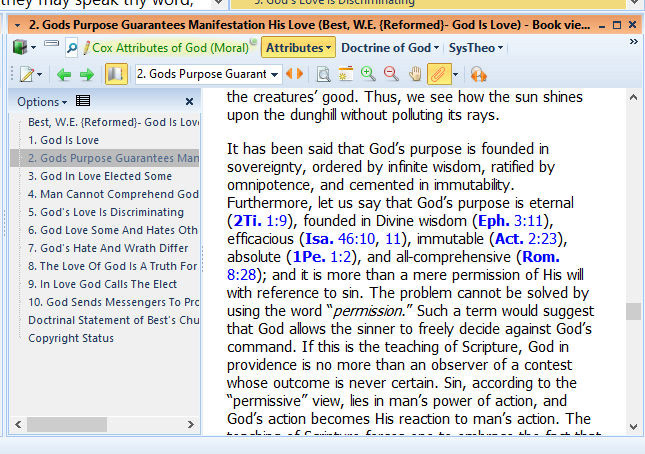The width and height of the screenshot is (645, 454).
Task: Open the Doctrine of God dropdown
Action: (390, 48)
